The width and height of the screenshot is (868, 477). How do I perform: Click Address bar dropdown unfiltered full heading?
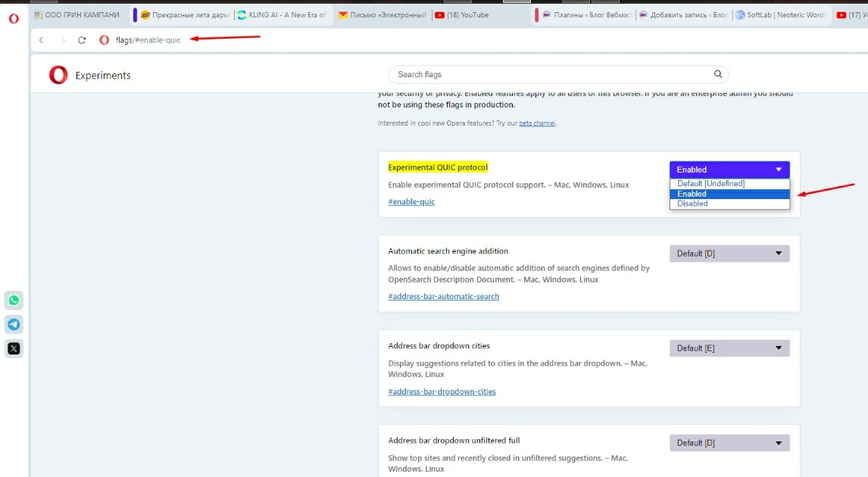pyautogui.click(x=454, y=441)
